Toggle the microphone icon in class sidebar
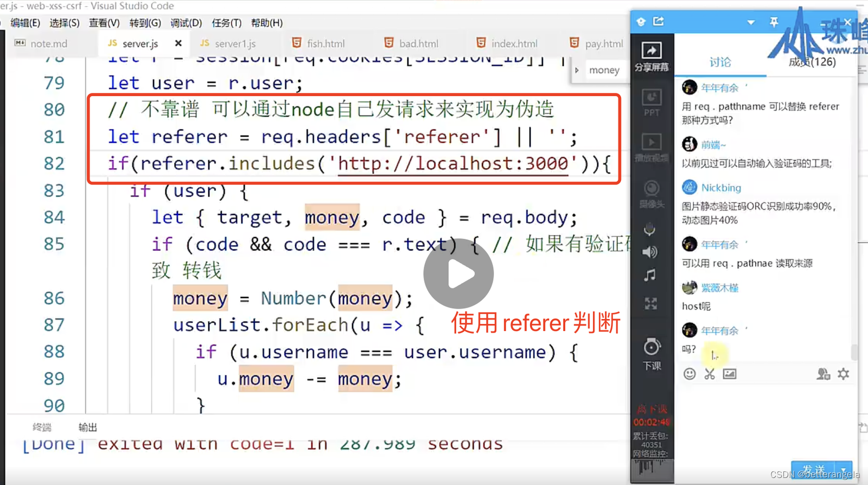868x485 pixels. 650,229
